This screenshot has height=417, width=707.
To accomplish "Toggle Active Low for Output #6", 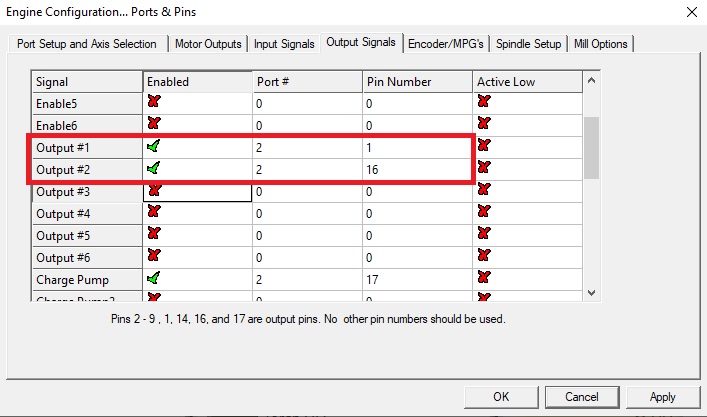I will 484,255.
